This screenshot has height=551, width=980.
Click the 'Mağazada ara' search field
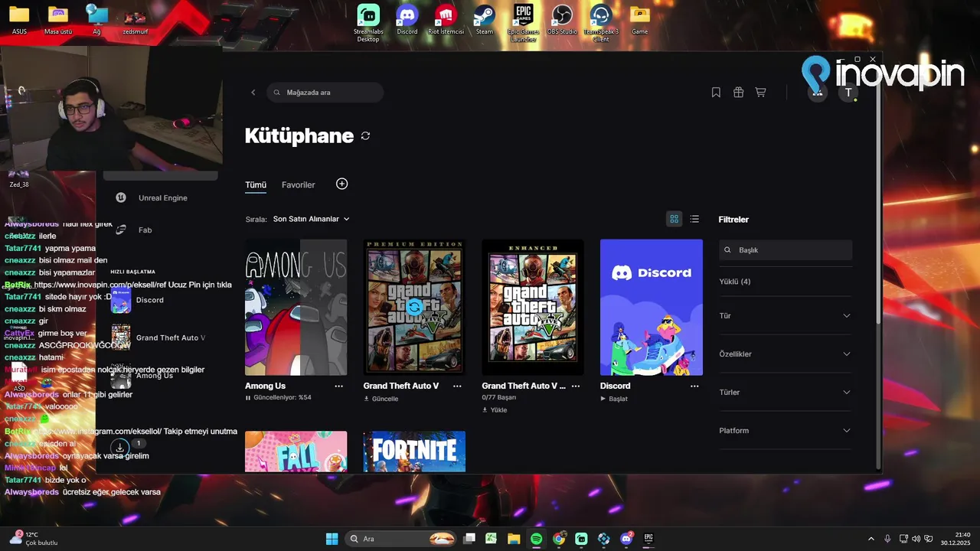pyautogui.click(x=325, y=93)
